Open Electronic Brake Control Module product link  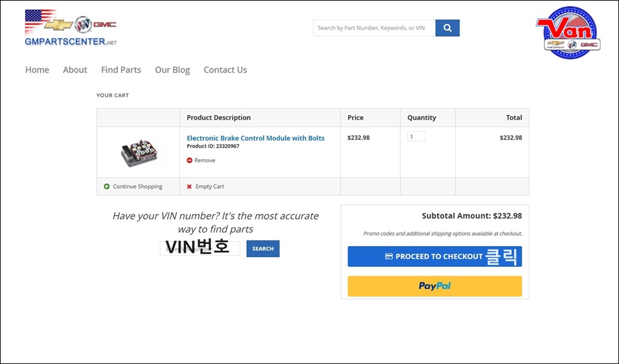point(255,138)
